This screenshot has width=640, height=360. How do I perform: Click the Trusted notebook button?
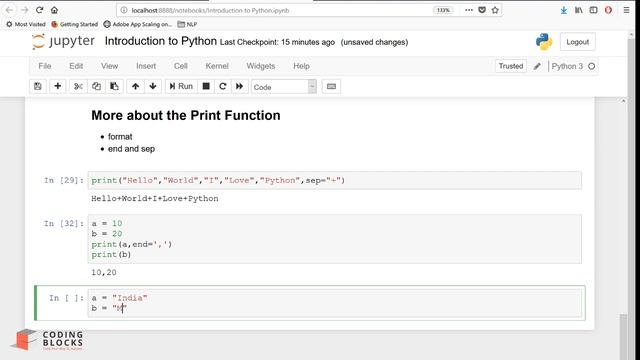click(x=511, y=66)
